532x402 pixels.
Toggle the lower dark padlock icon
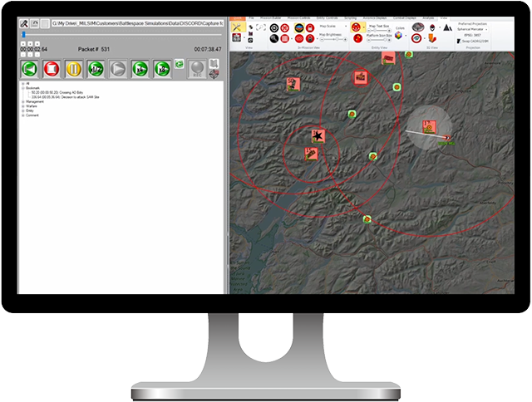tap(310, 39)
